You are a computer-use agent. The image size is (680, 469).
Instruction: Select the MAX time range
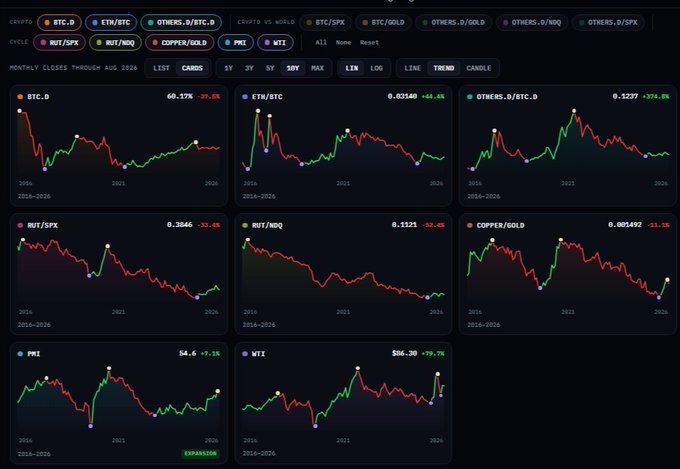tap(317, 68)
